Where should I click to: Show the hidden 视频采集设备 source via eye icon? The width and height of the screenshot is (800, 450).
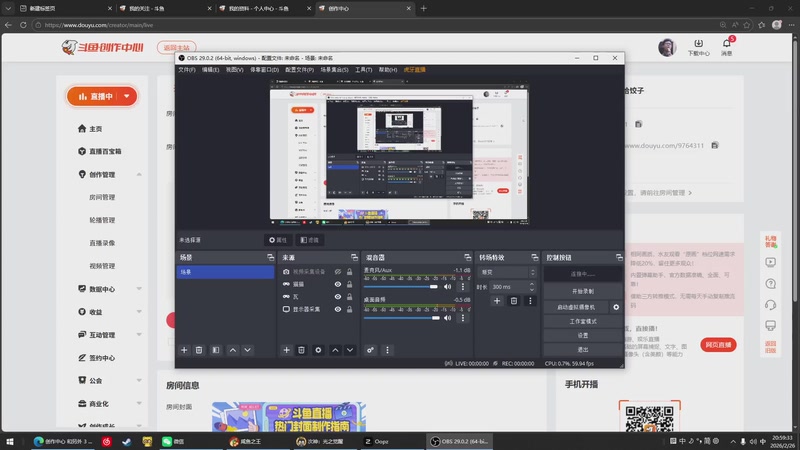[x=338, y=272]
